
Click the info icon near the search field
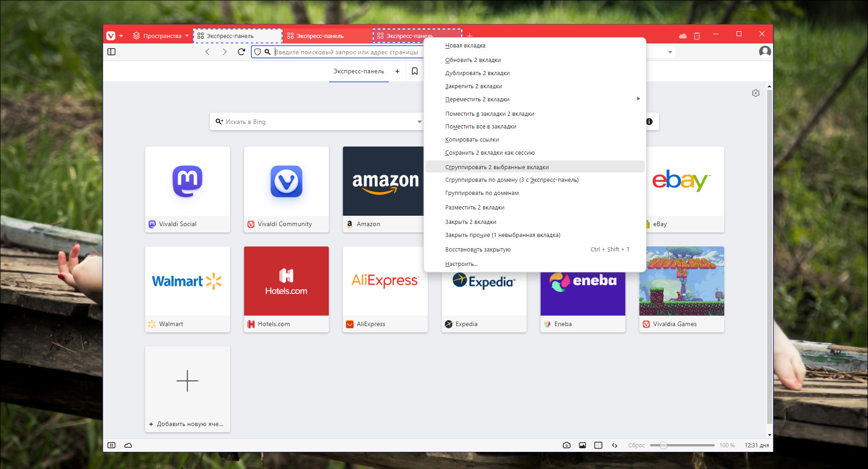click(x=649, y=122)
